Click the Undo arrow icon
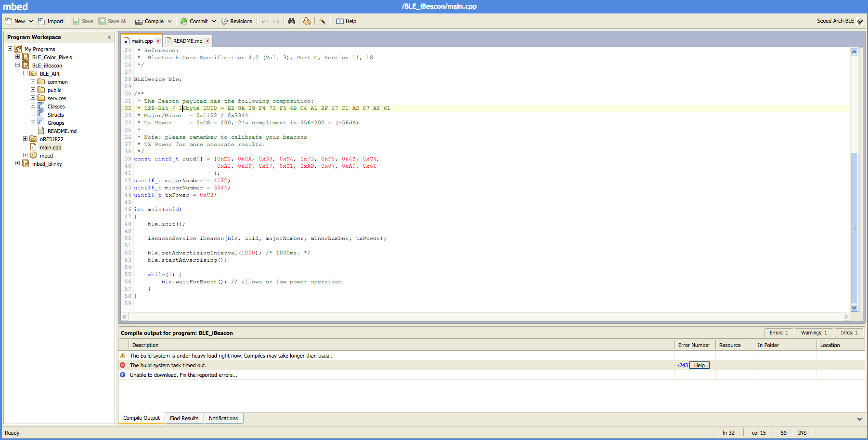Image resolution: width=868 pixels, height=440 pixels. pyautogui.click(x=264, y=21)
